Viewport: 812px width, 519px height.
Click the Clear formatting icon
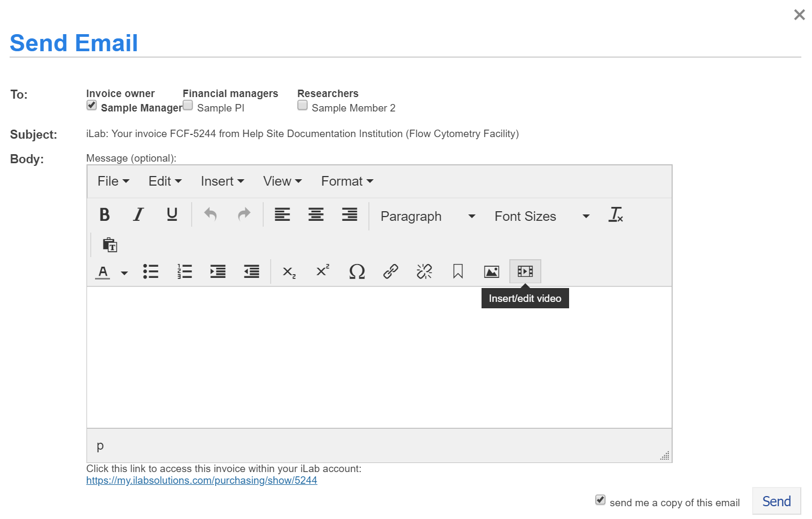tap(616, 215)
